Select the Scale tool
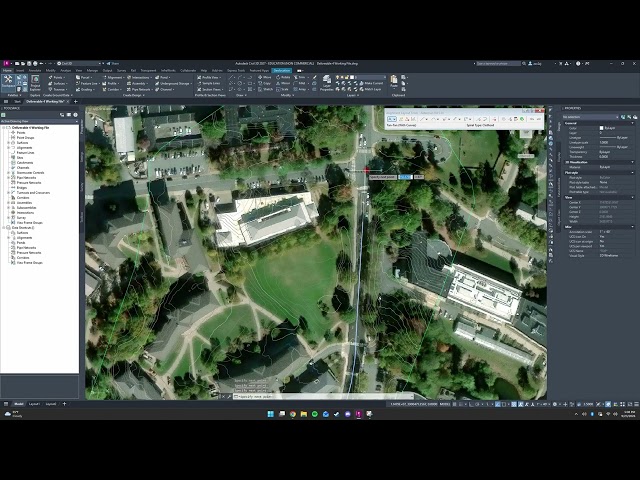The width and height of the screenshot is (640, 480). (x=282, y=89)
